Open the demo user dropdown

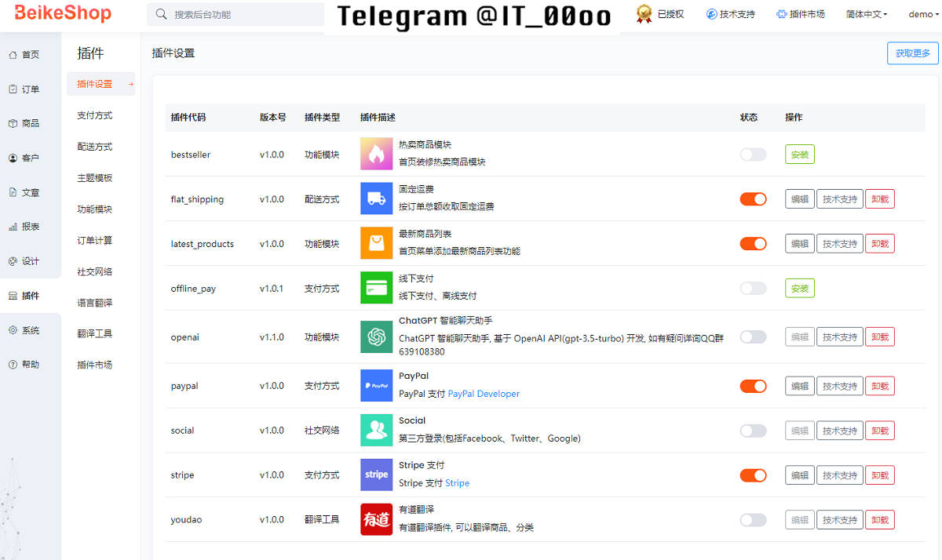coord(923,14)
